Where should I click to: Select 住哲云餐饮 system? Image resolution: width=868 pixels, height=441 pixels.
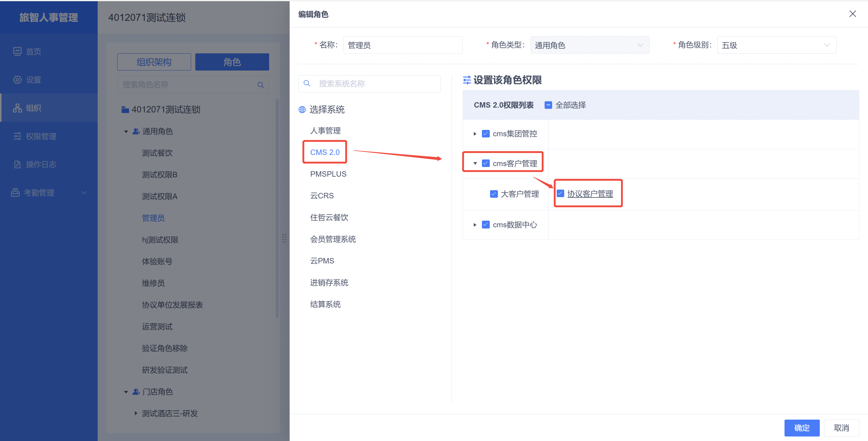click(329, 218)
